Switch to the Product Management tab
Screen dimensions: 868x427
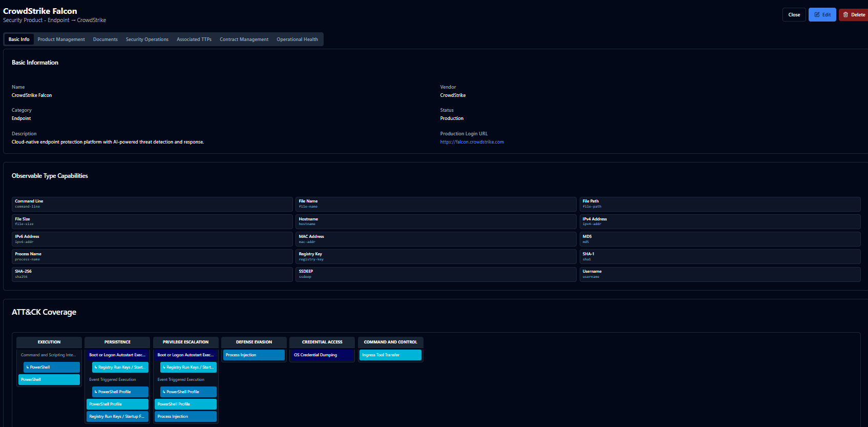point(61,39)
